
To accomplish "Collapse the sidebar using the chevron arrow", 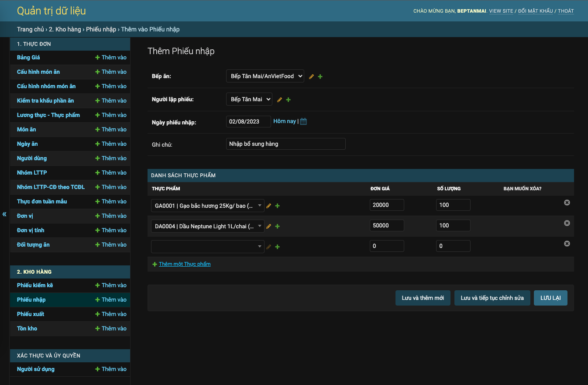I will (x=4, y=214).
